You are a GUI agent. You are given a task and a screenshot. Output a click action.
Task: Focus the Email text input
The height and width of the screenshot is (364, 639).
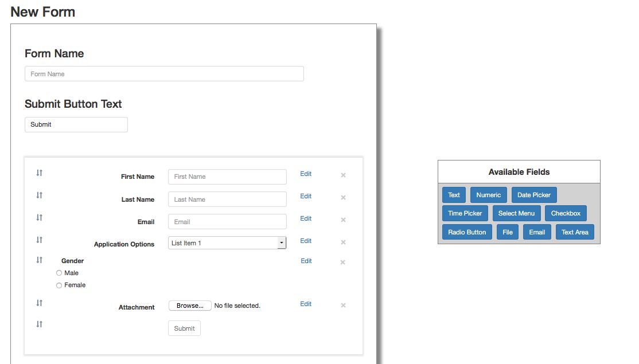click(x=227, y=222)
